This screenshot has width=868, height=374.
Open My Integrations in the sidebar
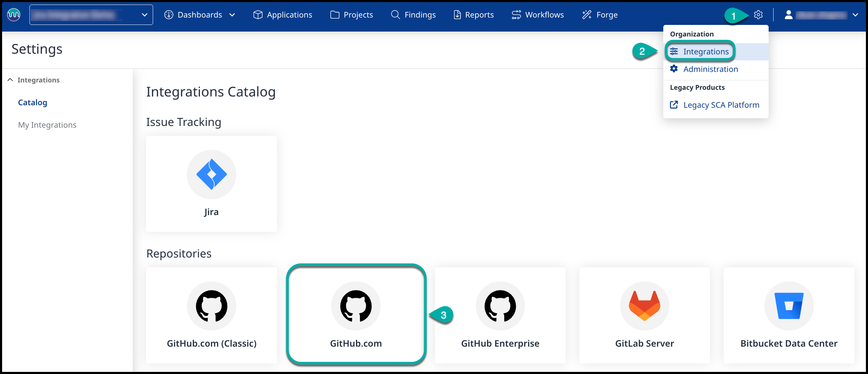[x=47, y=125]
